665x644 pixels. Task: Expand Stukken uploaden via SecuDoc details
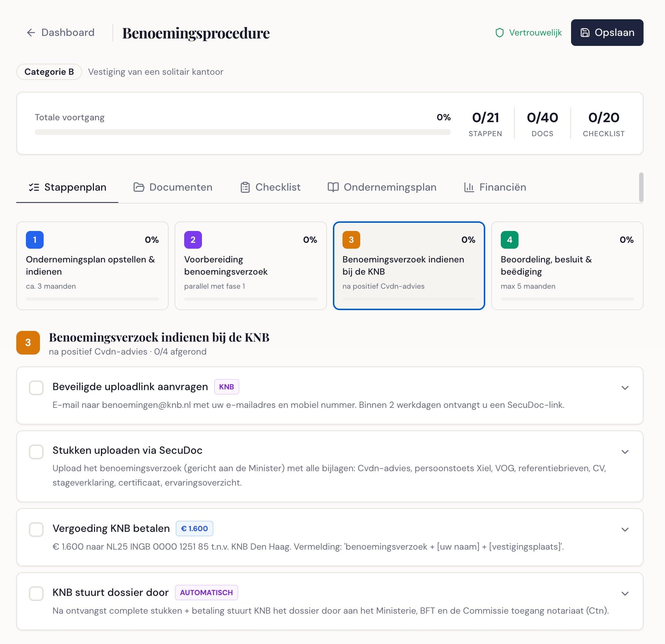tap(625, 452)
